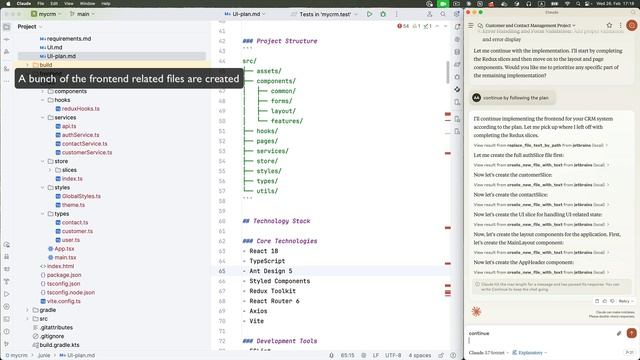The image size is (640, 360).
Task: Run the 'Tests in mycrm.test' configuration
Action: (369, 14)
